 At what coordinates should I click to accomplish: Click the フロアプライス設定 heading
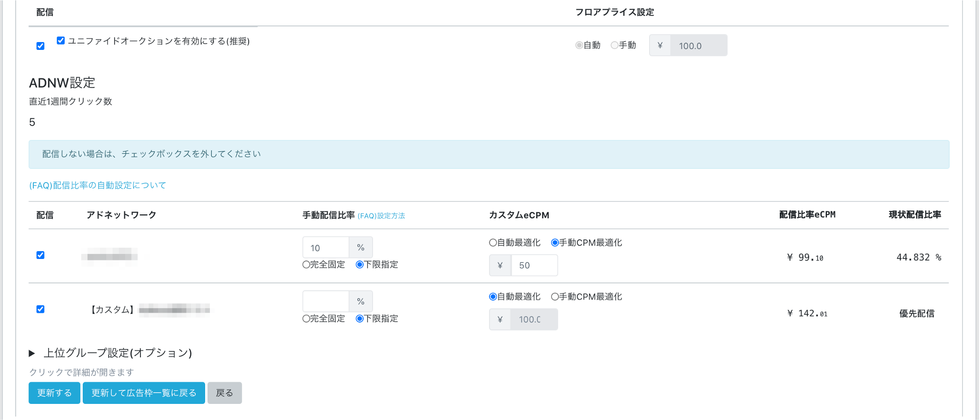pos(615,12)
